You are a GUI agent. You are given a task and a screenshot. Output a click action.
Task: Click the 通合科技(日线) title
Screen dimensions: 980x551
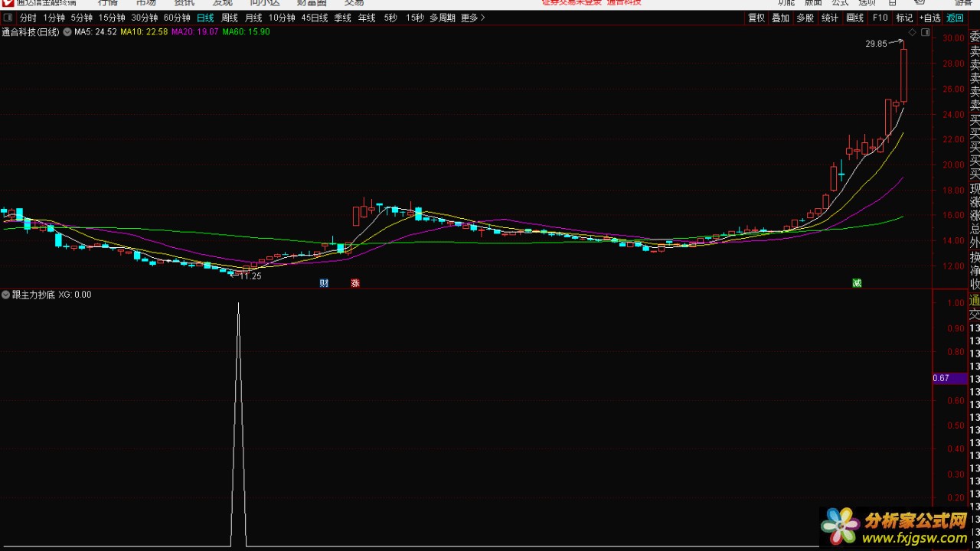click(31, 32)
